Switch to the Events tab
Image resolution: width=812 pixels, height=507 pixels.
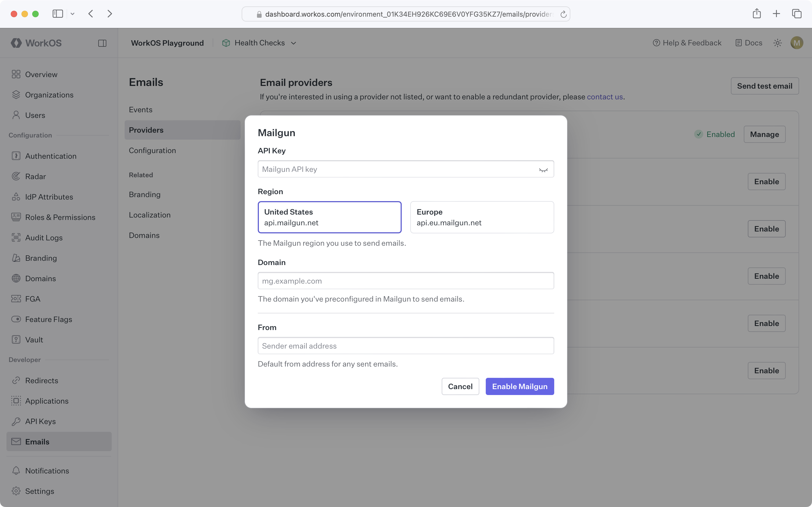(x=140, y=109)
